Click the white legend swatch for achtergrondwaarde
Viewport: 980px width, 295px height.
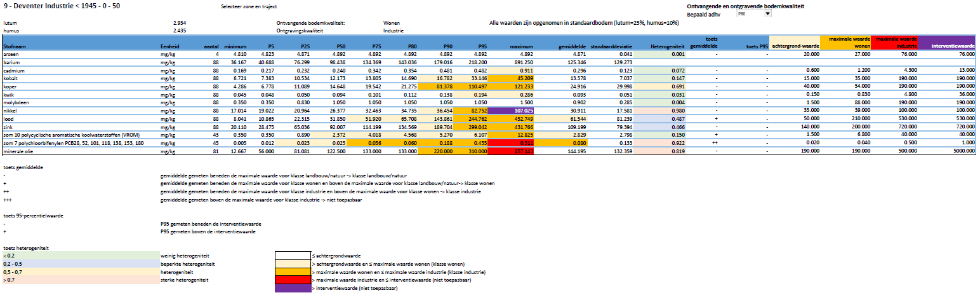(291, 255)
